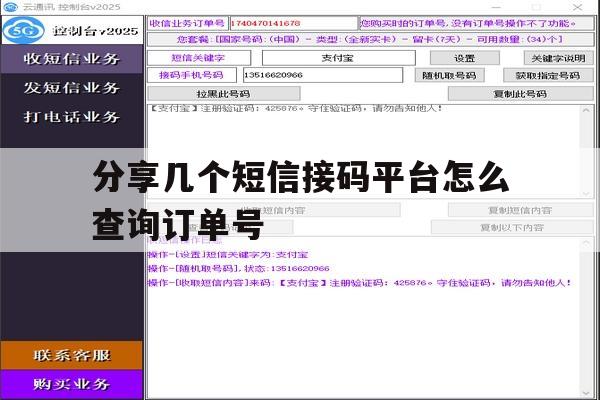Click the received SMS text with code 425876
This screenshot has height=400, width=600.
pyautogui.click(x=296, y=108)
